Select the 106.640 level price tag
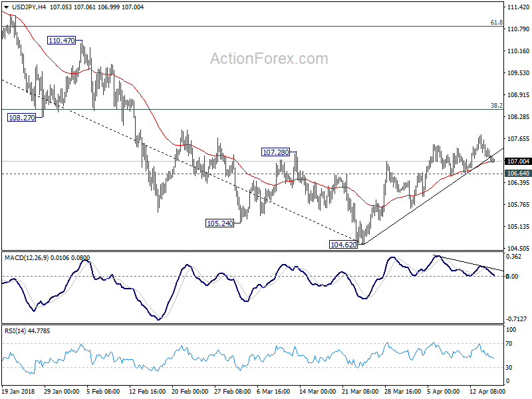The image size is (532, 399). pos(518,174)
